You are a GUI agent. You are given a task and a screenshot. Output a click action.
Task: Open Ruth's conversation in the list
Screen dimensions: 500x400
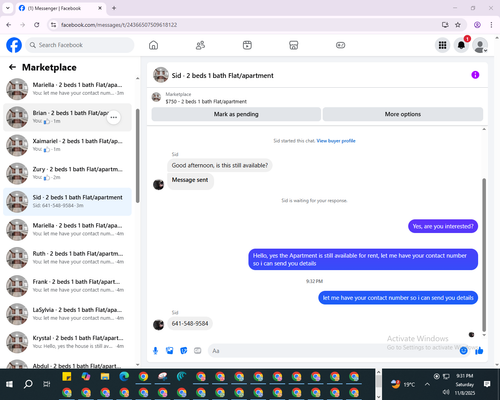pos(67,258)
